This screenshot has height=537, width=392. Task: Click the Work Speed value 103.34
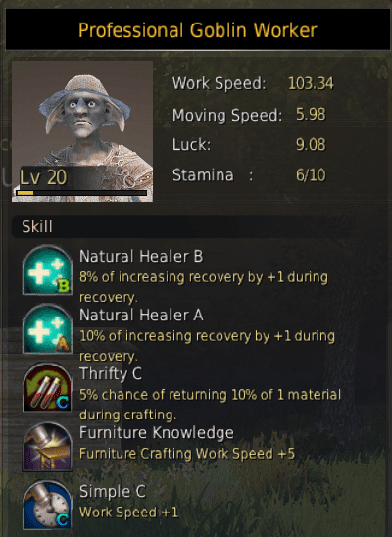click(311, 83)
